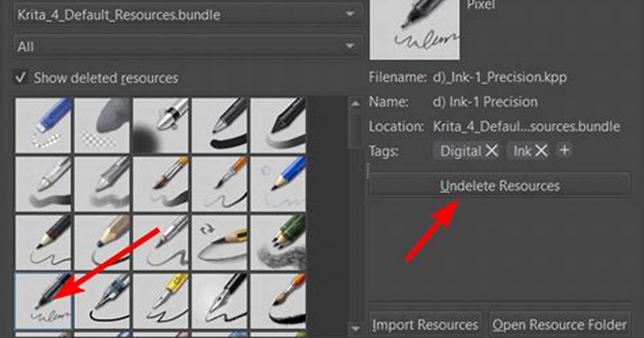This screenshot has height=338, width=644.
Task: Open the Krita_4_Default_Resources.bundle dropdown
Action: pos(188,15)
